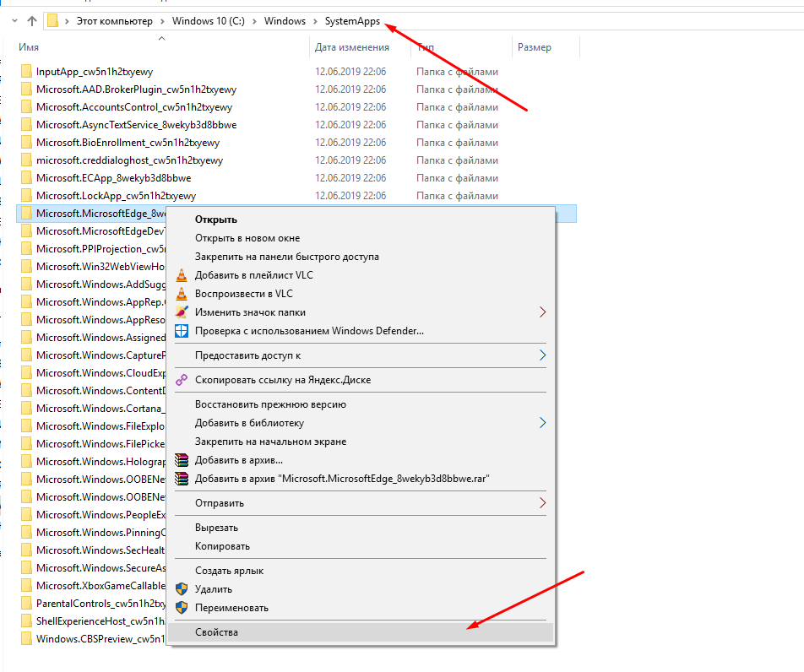Sort by the 'Размер' column header
Screen dimensions: 804x672
[x=535, y=47]
